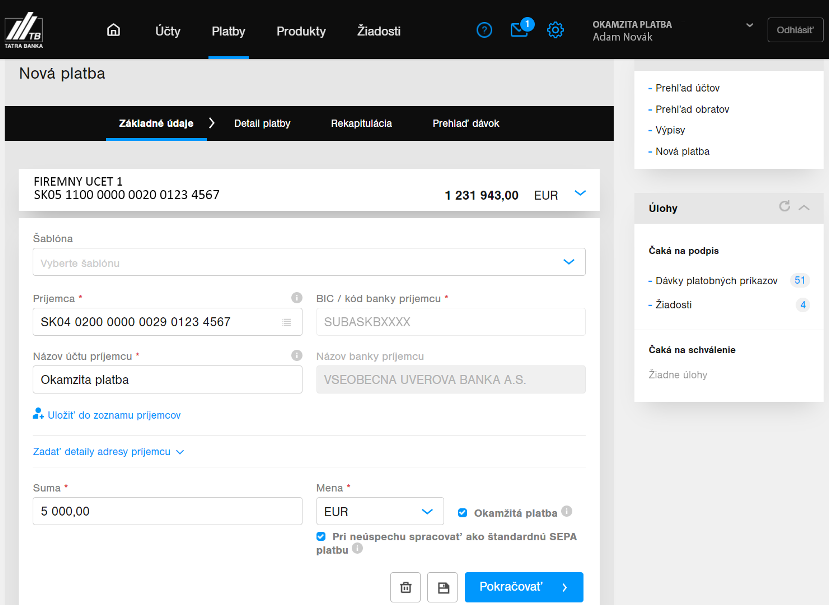Open Nová platba sidebar link
The height and width of the screenshot is (605, 829).
(682, 151)
